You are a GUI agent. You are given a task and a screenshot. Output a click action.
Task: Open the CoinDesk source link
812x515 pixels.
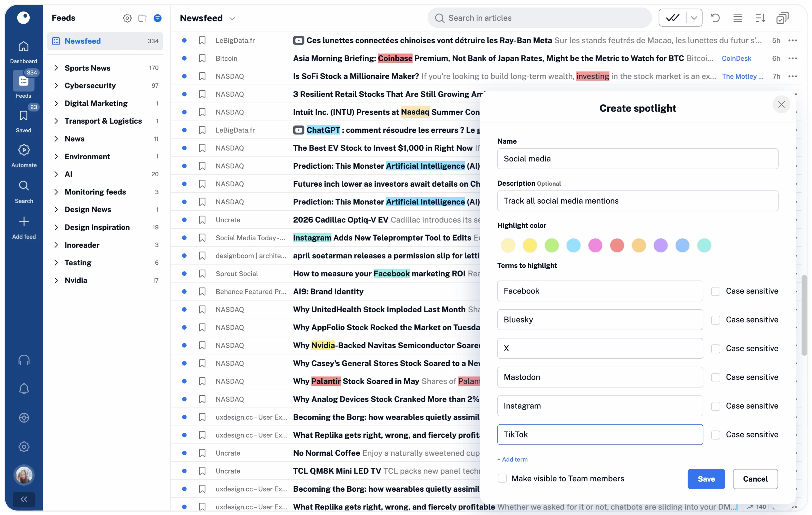[x=736, y=58]
